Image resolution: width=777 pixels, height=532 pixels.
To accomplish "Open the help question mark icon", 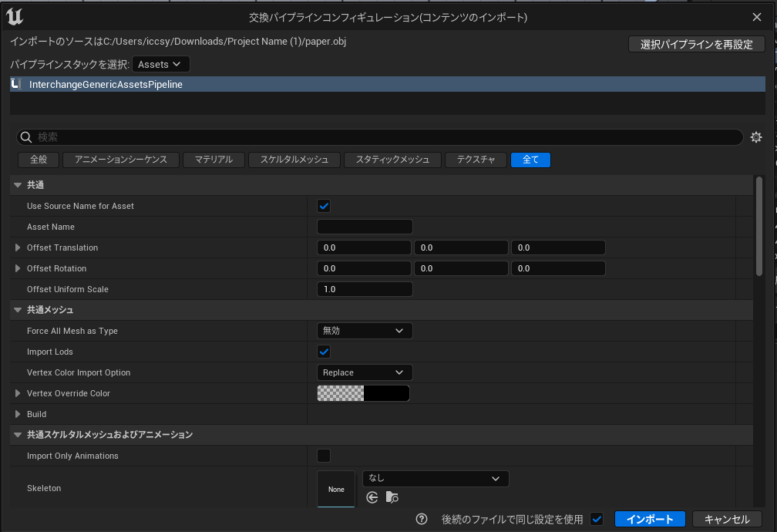I will pos(422,519).
